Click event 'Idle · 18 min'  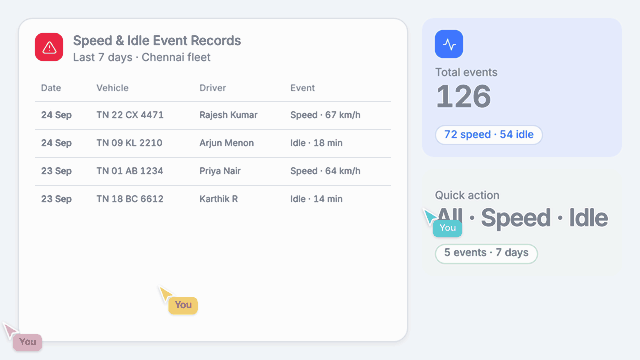pos(316,143)
